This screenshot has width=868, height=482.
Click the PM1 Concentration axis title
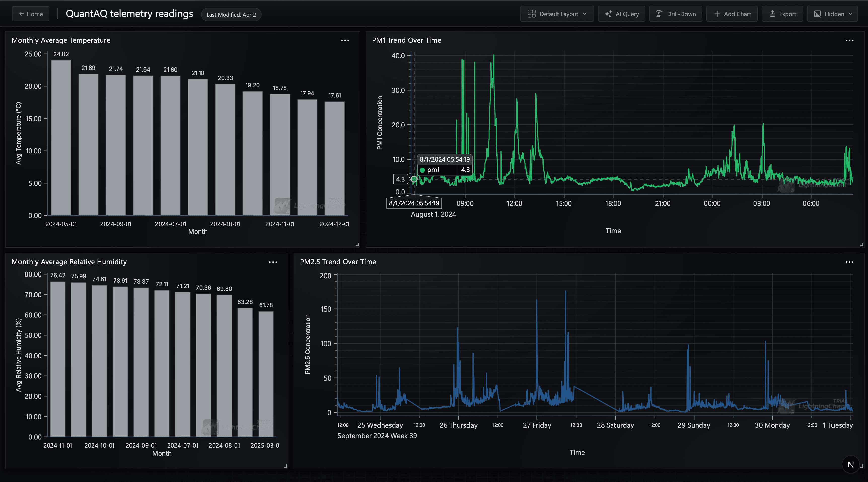(380, 123)
